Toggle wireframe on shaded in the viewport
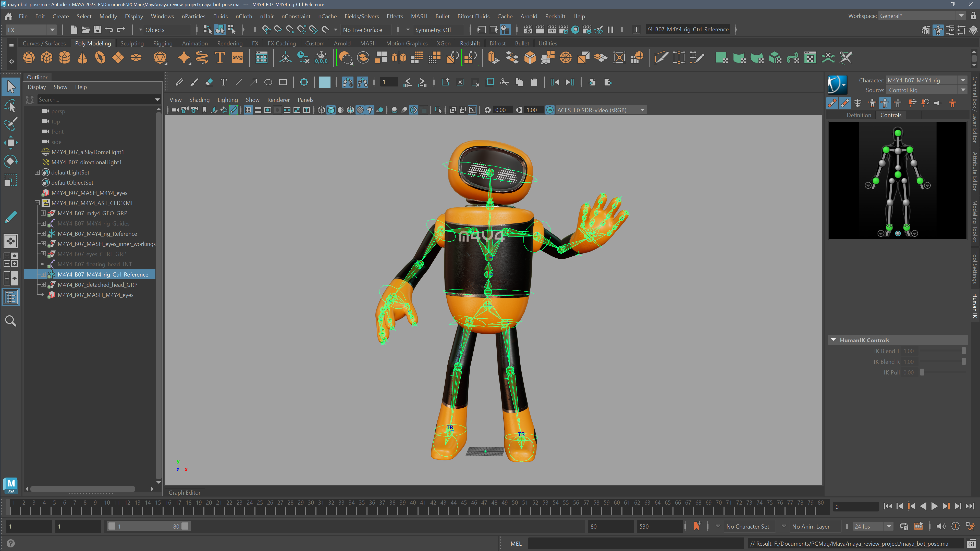Viewport: 980px width, 551px height. 350,110
